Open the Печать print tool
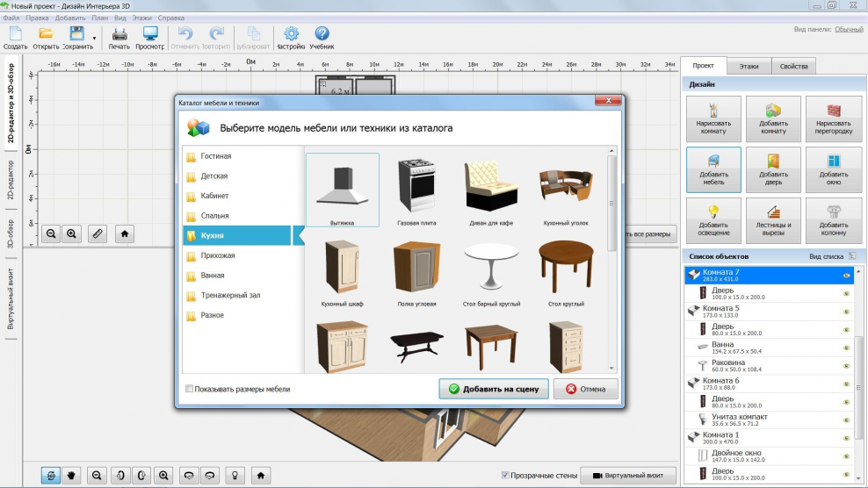The image size is (868, 488). [119, 36]
